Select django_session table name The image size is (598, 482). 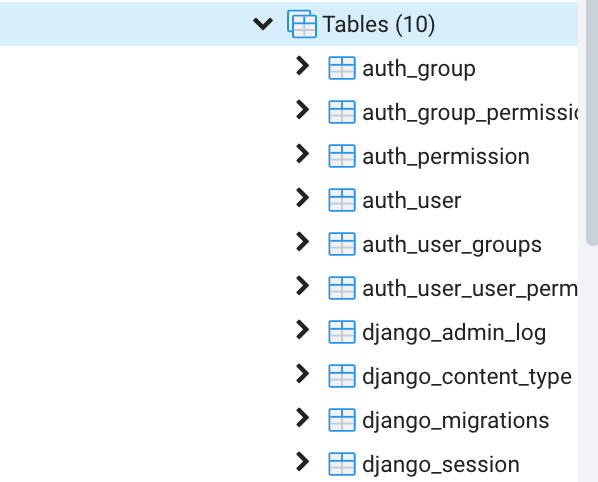441,465
